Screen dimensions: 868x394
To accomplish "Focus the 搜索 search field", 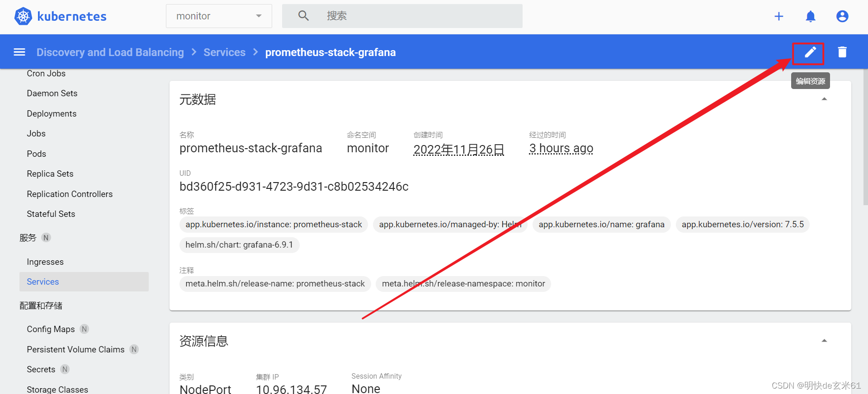I will pos(402,16).
